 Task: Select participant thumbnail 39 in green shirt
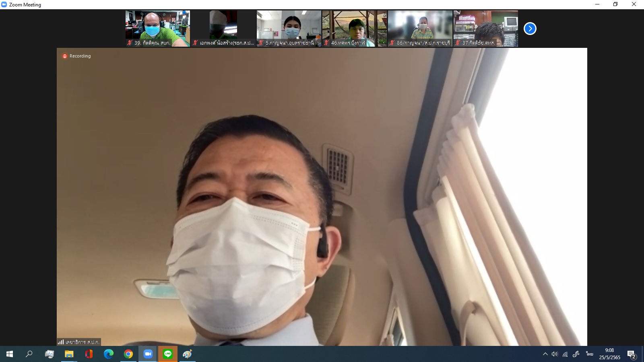(157, 28)
